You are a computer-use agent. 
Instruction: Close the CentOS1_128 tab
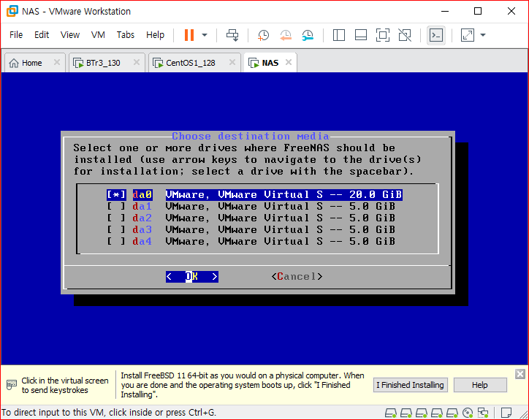pos(232,62)
